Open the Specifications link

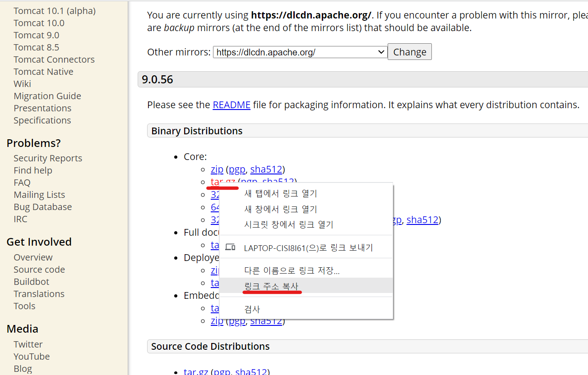tap(42, 120)
